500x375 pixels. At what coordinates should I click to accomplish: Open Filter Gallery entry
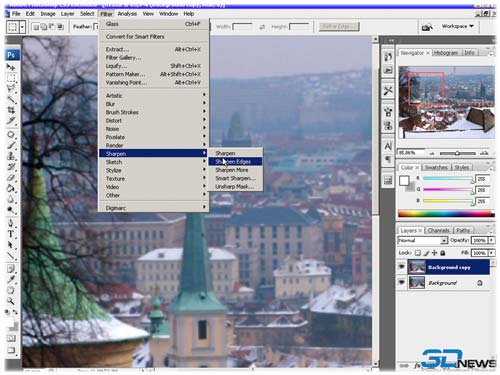(x=154, y=58)
